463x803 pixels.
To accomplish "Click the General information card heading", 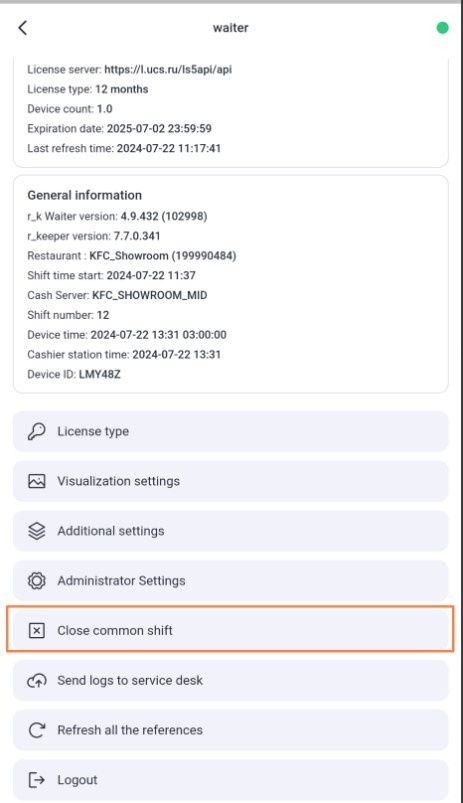I will tap(85, 195).
